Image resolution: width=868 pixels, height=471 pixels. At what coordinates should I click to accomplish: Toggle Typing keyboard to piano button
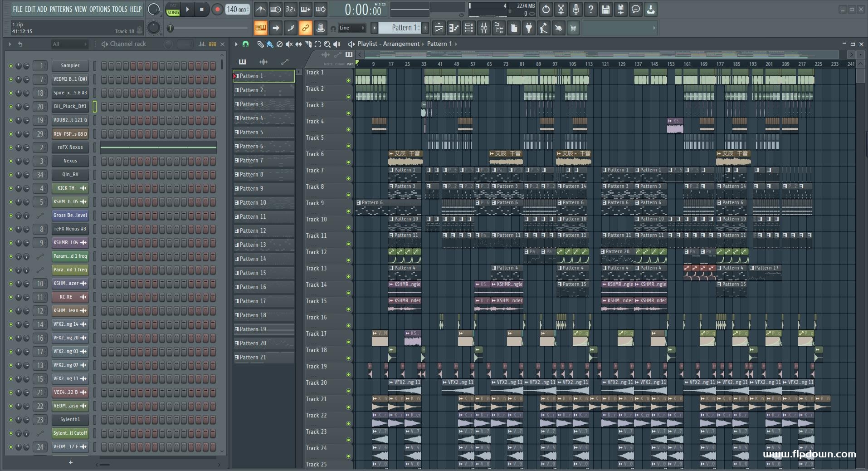click(x=260, y=28)
